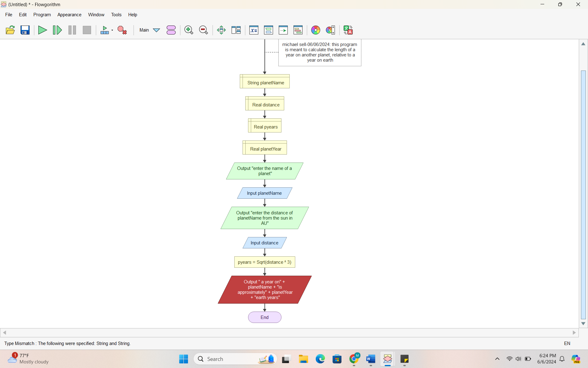Open the chart style dropdown icon
Viewport: 588px width, 368px height.
330,30
